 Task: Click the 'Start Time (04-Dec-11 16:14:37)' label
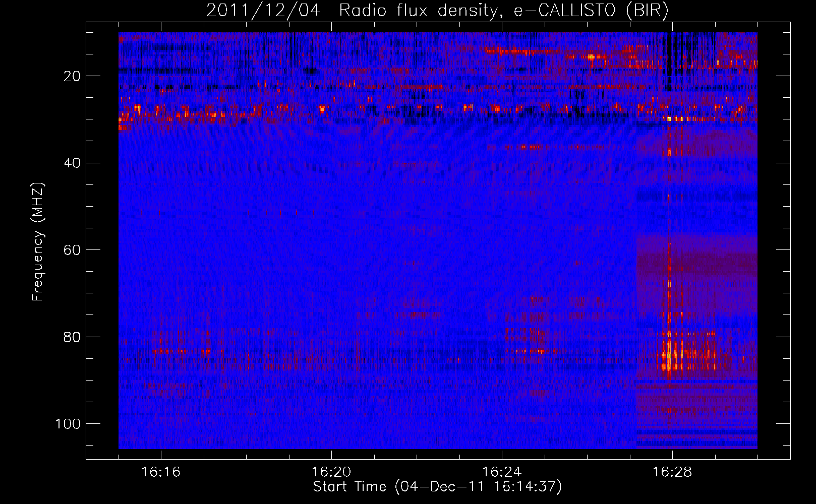point(437,487)
